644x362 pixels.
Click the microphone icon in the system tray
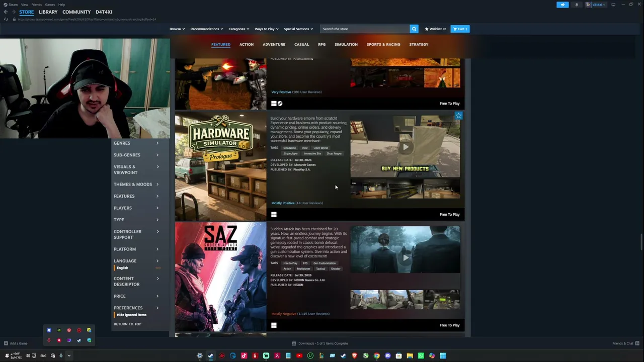pyautogui.click(x=61, y=356)
